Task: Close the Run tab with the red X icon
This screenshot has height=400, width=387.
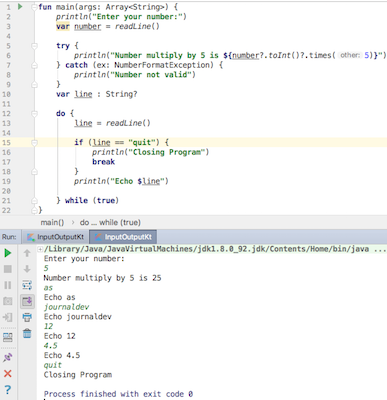Action: click(x=8, y=373)
